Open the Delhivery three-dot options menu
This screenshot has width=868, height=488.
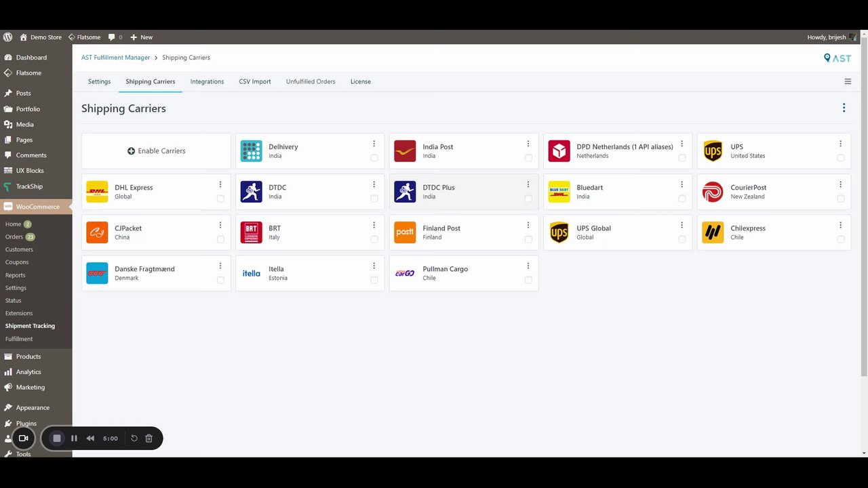tap(374, 144)
